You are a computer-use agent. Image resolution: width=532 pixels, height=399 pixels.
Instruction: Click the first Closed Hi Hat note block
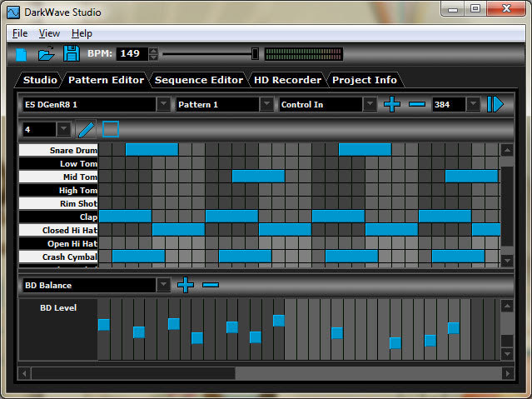click(x=178, y=229)
